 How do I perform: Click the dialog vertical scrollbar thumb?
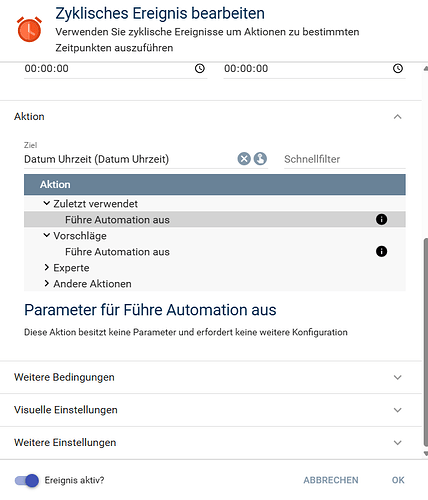coord(426,342)
